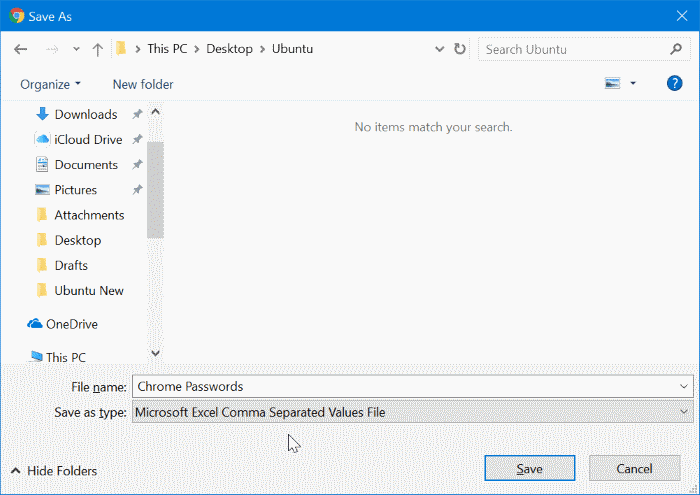The width and height of the screenshot is (700, 495).
Task: Click the Drafts folder icon
Action: coord(42,265)
